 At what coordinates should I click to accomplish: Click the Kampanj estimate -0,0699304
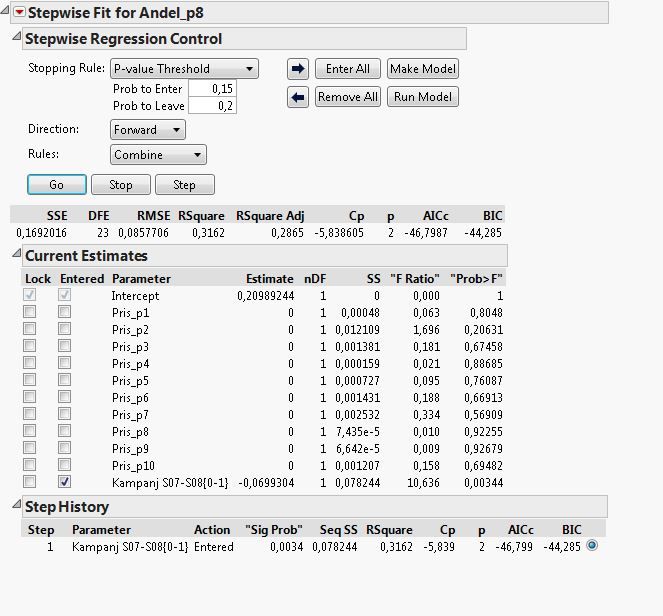tap(266, 483)
